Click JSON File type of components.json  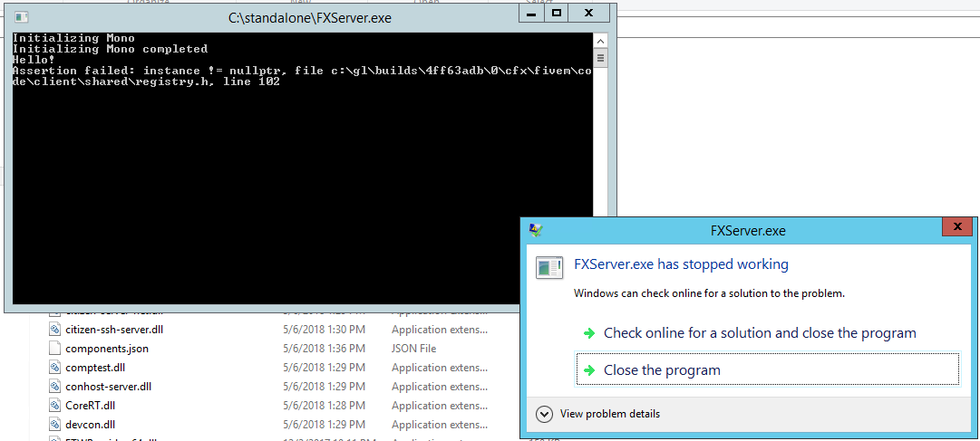point(413,349)
